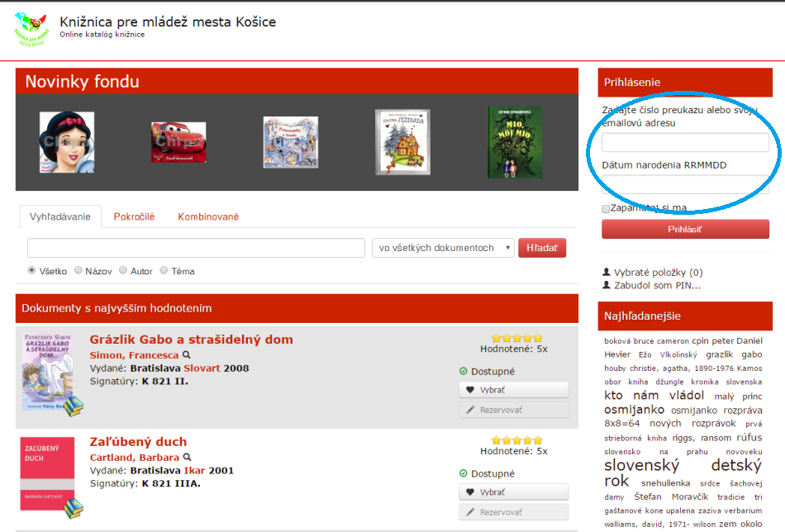Screen dimensions: 785x532
Task: Click star rating of Zaľúbený duch
Action: pos(517,440)
